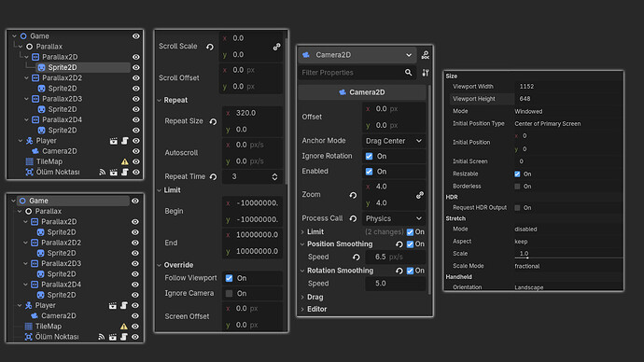Uncheck the Follow Viewport checkbox

point(230,278)
